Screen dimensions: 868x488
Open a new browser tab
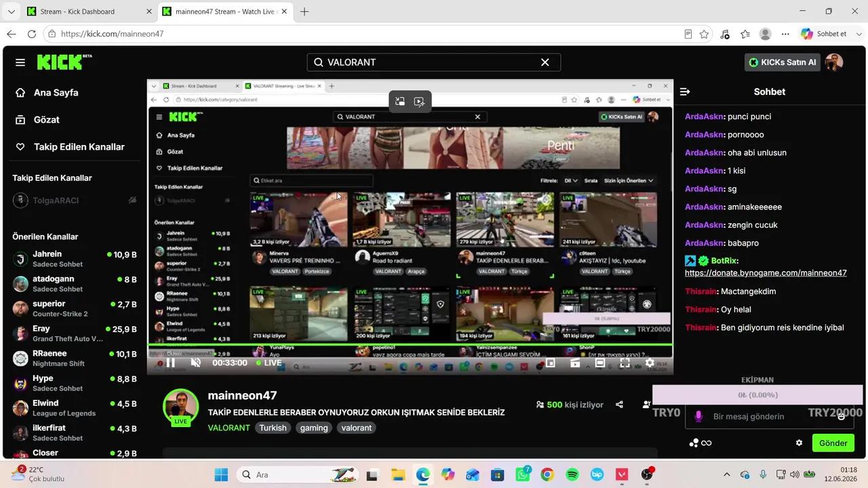click(x=304, y=12)
